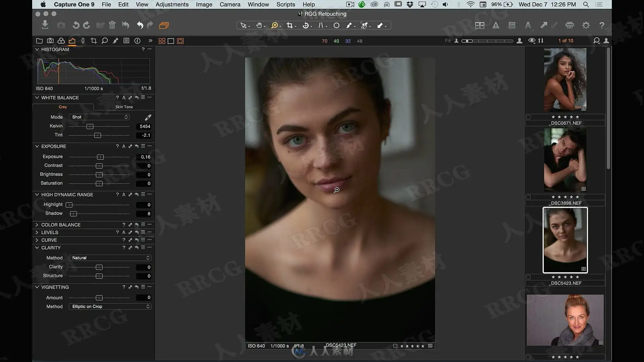Switch to the Grey tab
Screen dimensions: 644x362
pyautogui.click(x=63, y=107)
